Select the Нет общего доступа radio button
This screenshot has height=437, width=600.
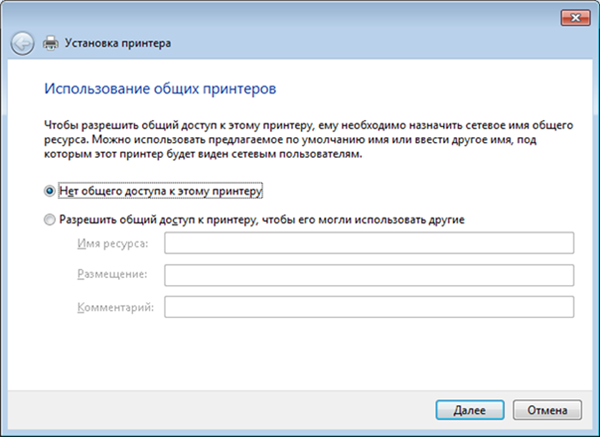[x=49, y=191]
